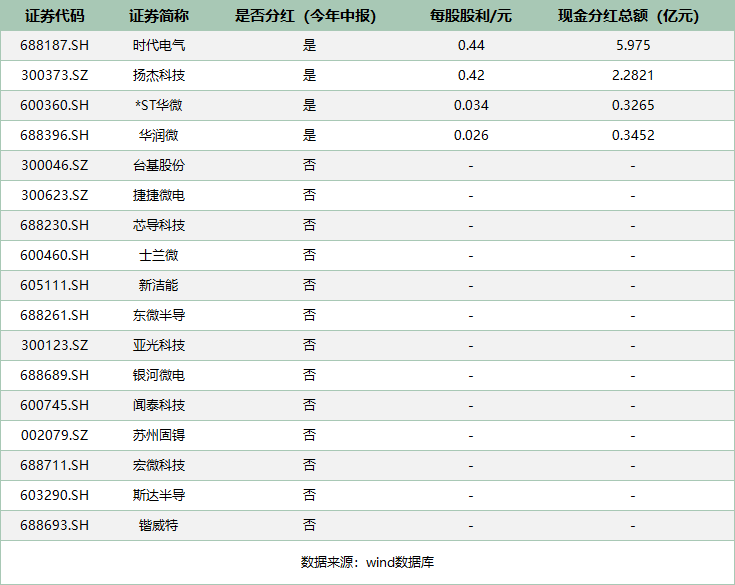
Task: Click total dividend 0.3452
Action: tap(633, 135)
